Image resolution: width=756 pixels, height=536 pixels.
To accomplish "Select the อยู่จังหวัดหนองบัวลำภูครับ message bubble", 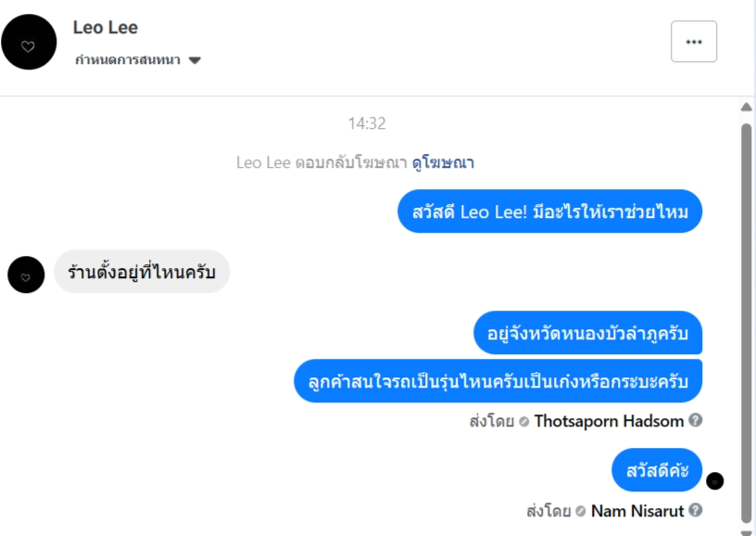I will pyautogui.click(x=587, y=332).
